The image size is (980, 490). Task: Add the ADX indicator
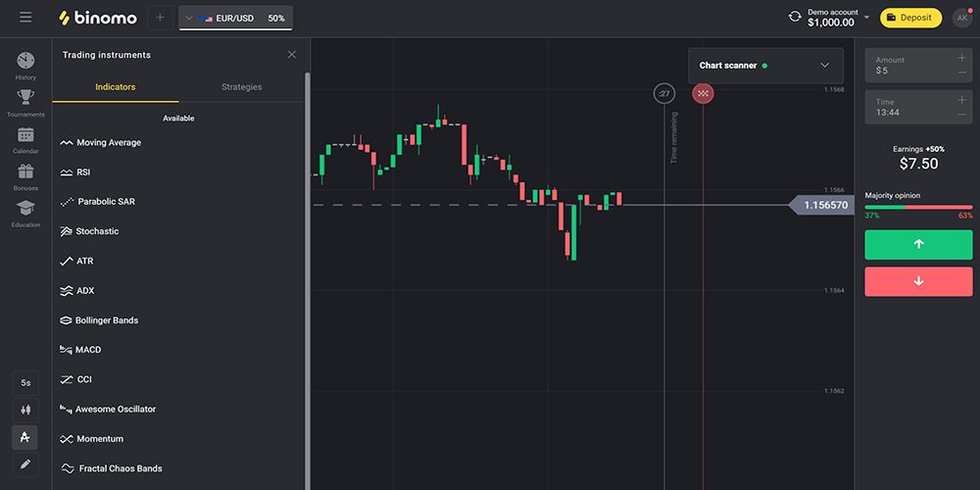click(178, 291)
